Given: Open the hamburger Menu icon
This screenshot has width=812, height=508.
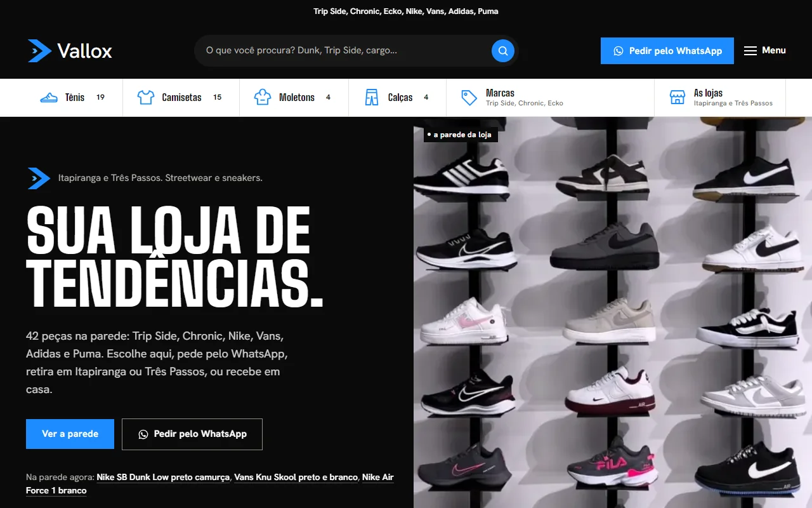Looking at the screenshot, I should 750,51.
